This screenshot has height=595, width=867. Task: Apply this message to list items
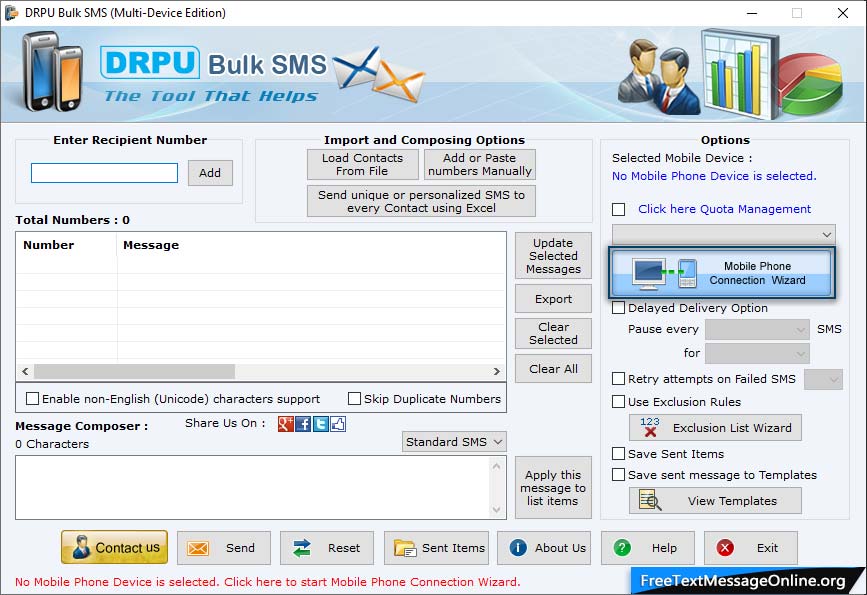(553, 488)
